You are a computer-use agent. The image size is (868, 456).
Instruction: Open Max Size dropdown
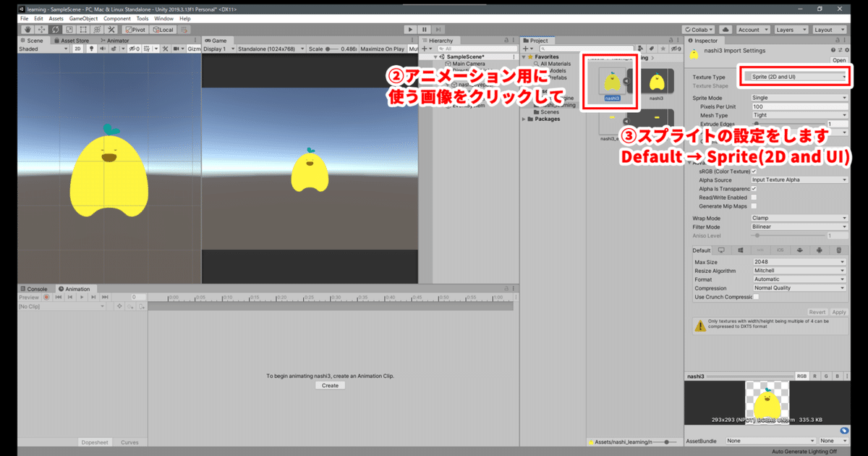(x=799, y=262)
